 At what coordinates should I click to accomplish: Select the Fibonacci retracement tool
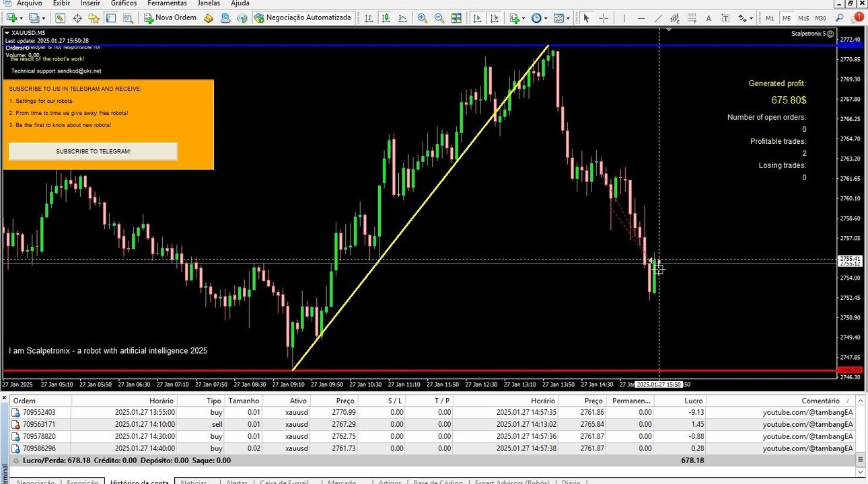(692, 18)
